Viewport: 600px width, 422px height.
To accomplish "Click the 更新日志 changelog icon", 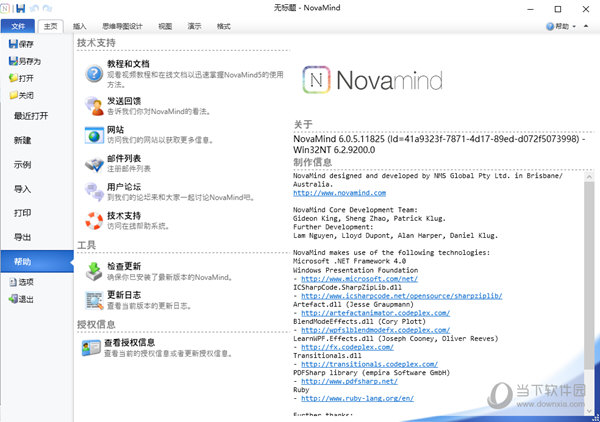I will point(94,300).
